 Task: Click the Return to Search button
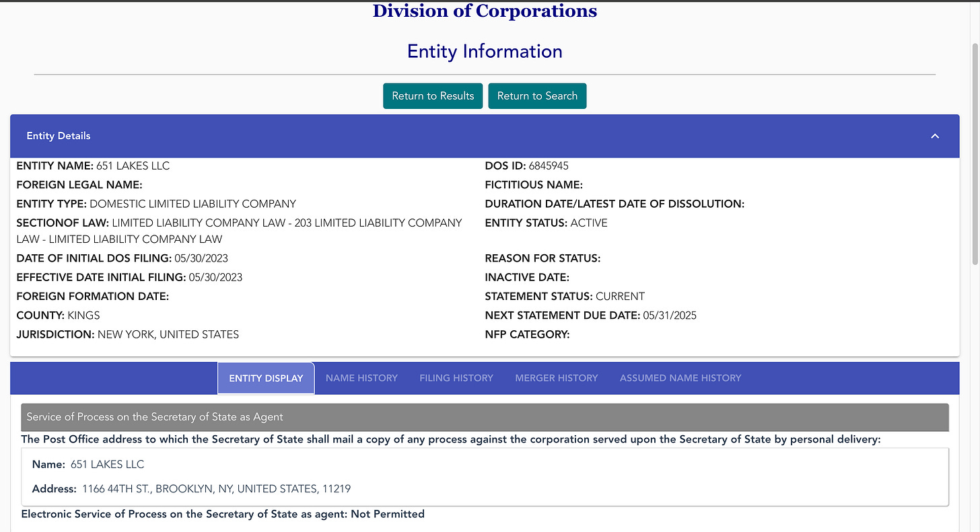[x=537, y=96]
